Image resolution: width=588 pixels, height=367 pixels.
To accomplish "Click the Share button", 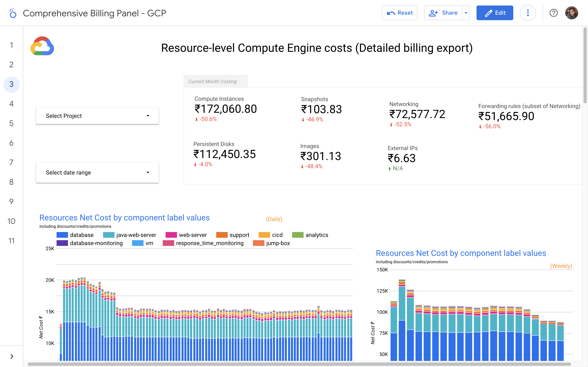I will (x=443, y=13).
